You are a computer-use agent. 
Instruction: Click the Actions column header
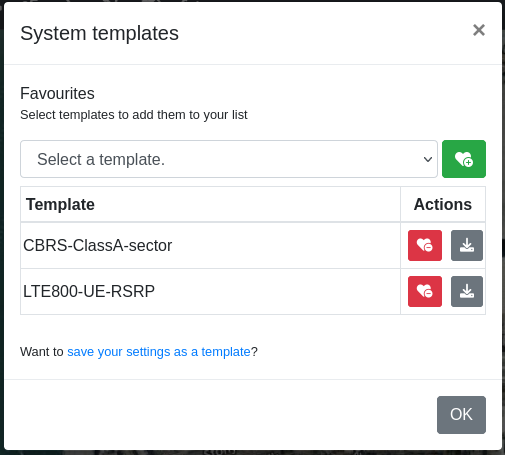click(x=443, y=204)
